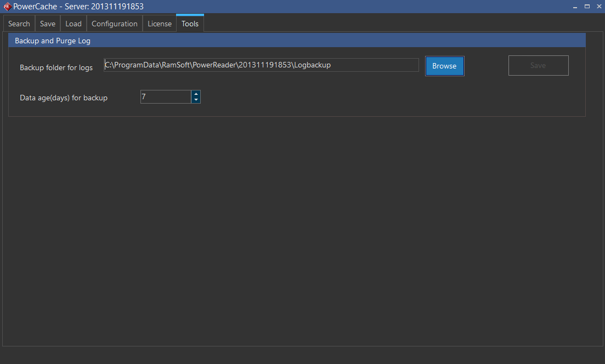
Task: Minimize the PowerCache window
Action: tap(575, 7)
